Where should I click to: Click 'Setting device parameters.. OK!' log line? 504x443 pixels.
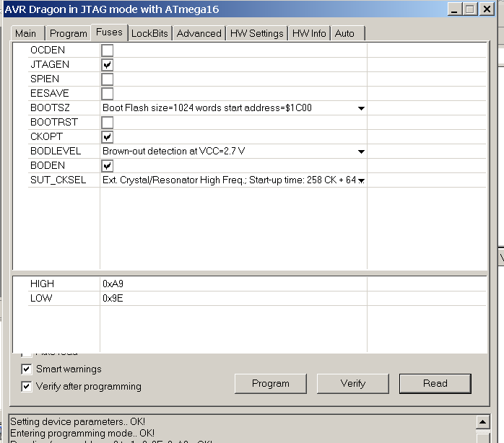[77, 421]
